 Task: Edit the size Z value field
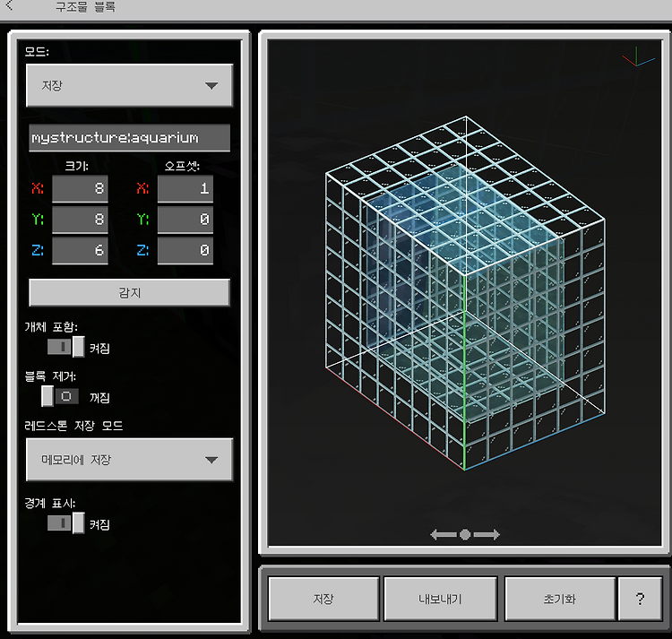[80, 250]
